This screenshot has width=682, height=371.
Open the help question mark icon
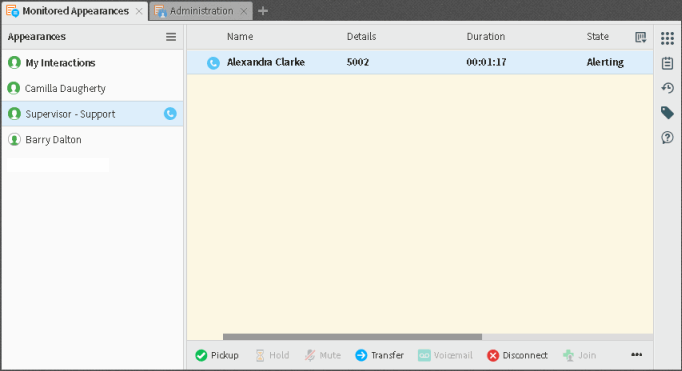(x=667, y=138)
